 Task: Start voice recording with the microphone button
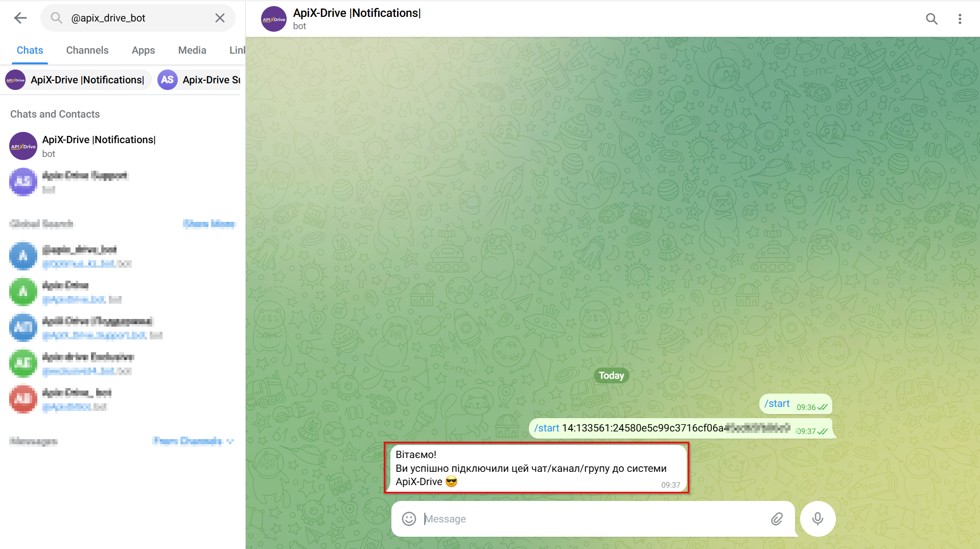coord(818,519)
